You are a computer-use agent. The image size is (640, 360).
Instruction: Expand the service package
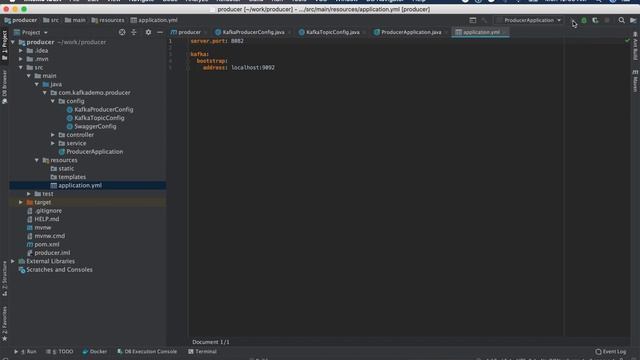(x=53, y=143)
